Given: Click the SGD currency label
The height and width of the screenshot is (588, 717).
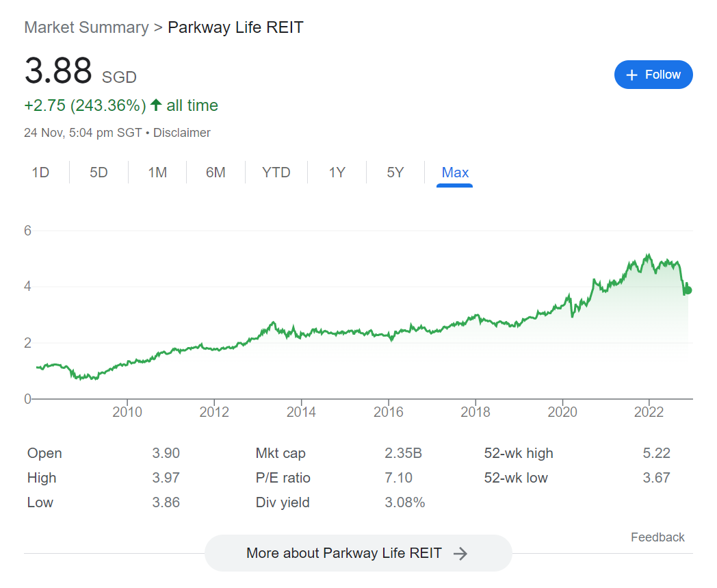Looking at the screenshot, I should (x=119, y=77).
